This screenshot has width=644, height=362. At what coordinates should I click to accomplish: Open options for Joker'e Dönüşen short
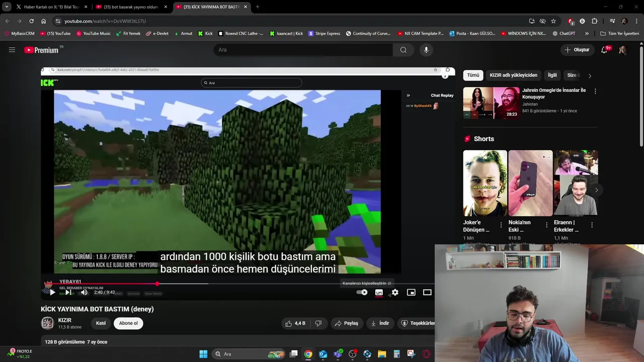tap(501, 225)
